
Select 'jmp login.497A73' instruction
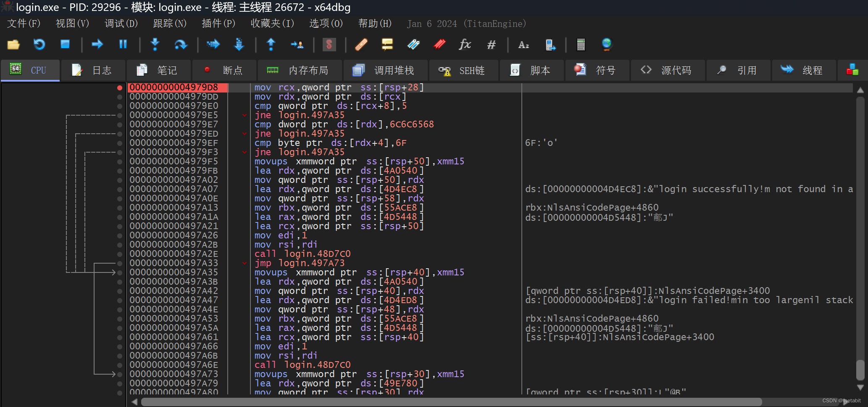[300, 263]
